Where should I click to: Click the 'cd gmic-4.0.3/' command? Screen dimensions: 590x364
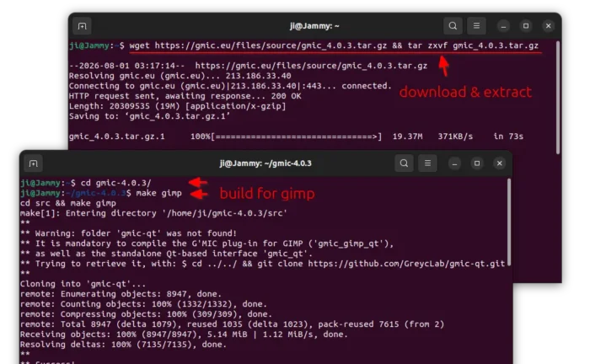(116, 183)
